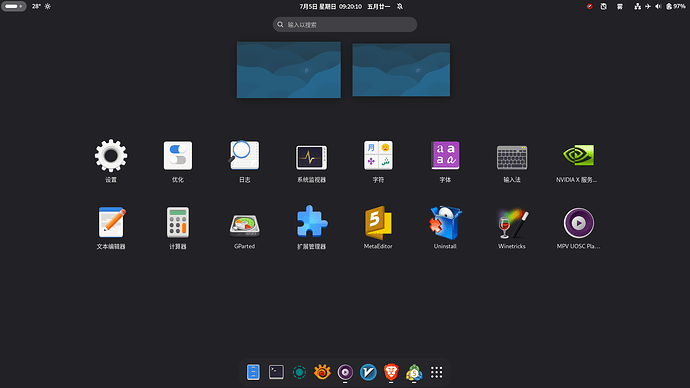Open NVIDIA X server settings app
The image size is (690, 388).
coord(578,155)
